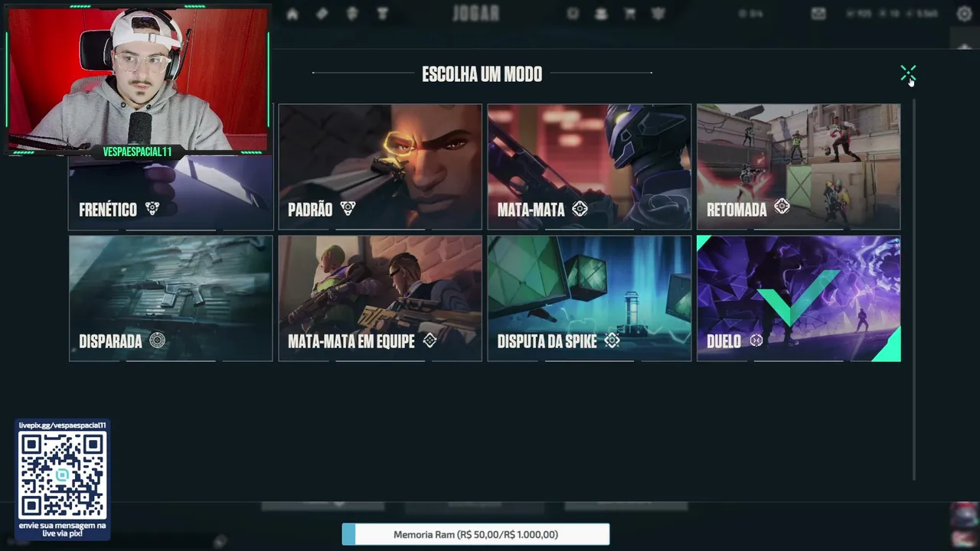
Task: Click the livepix.gg/vespaespacial11 link text
Action: [x=63, y=425]
